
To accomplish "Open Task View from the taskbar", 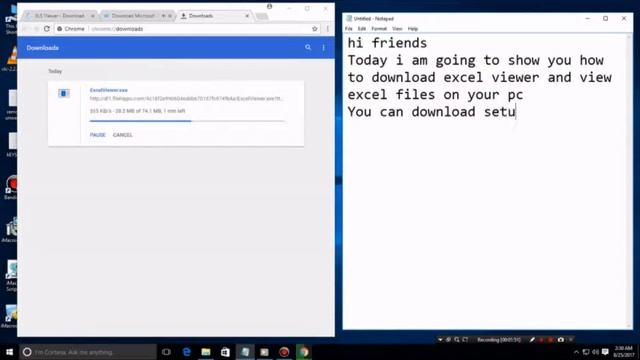I will click(166, 352).
